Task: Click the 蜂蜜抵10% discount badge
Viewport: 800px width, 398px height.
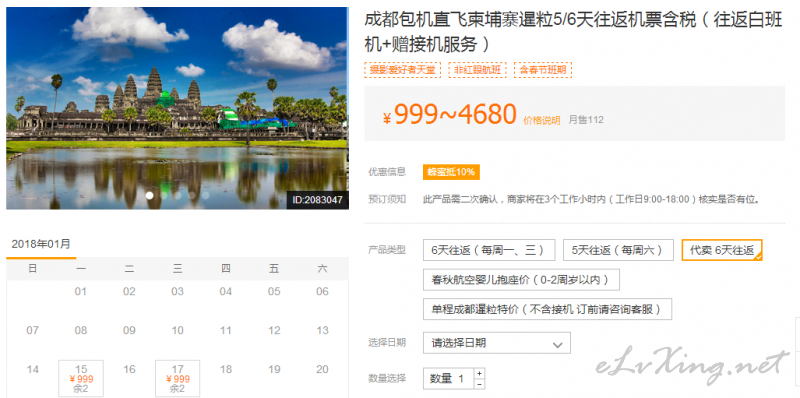Action: (451, 172)
